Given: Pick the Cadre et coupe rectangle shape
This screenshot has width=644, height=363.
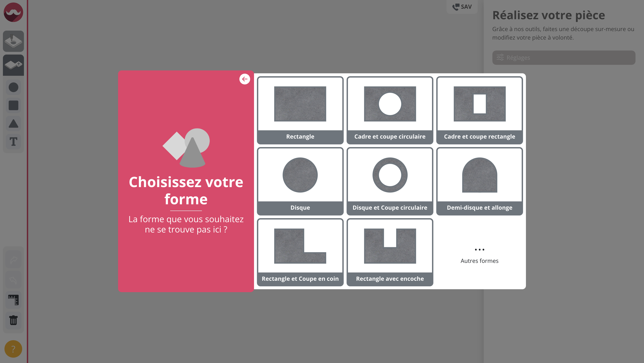Looking at the screenshot, I should pos(479,110).
